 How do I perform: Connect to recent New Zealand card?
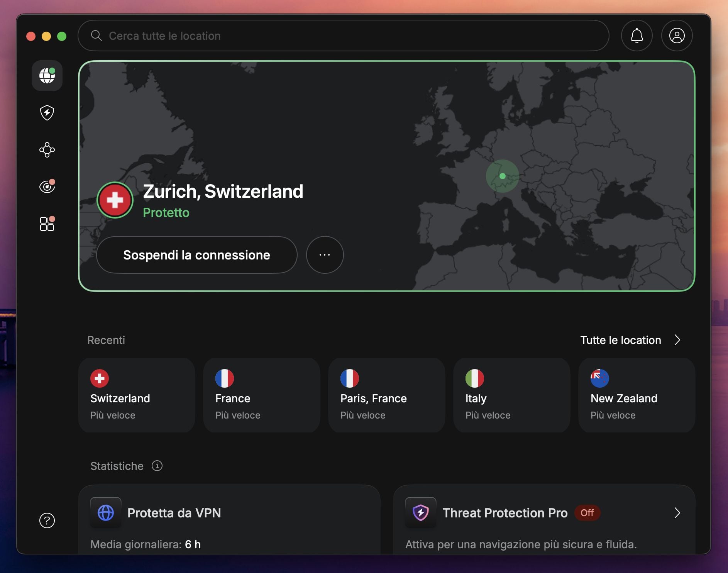[x=637, y=395]
